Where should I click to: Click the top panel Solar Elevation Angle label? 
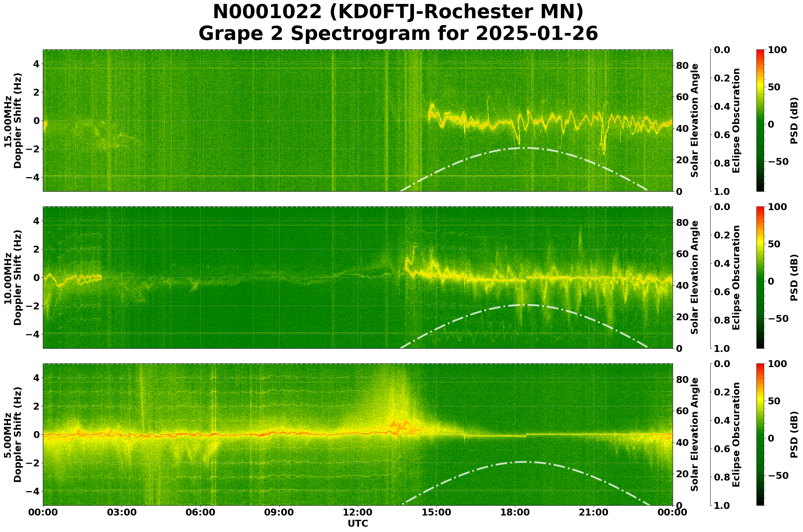click(695, 120)
